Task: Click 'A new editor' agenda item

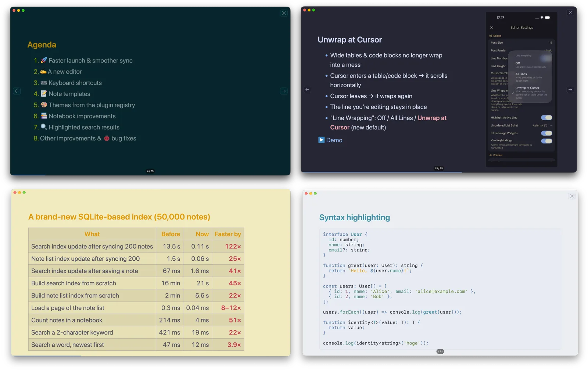Action: [65, 72]
